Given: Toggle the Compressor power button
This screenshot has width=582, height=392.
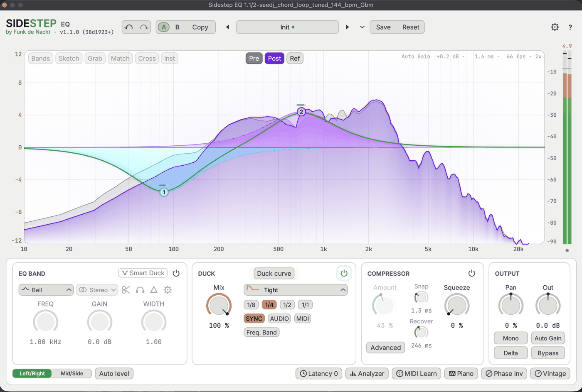Looking at the screenshot, I should 472,273.
